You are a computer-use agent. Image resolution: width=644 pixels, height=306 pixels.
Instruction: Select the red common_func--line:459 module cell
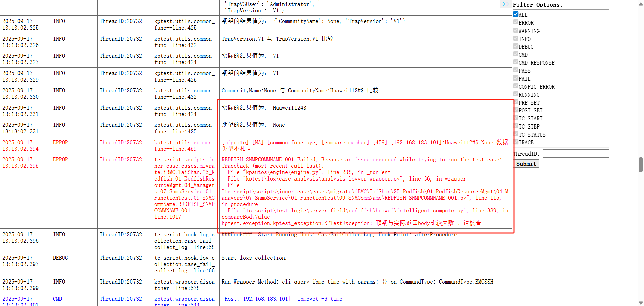coord(184,145)
